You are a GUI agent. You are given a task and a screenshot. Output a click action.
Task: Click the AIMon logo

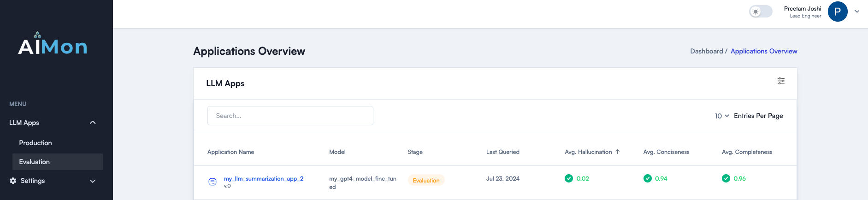tap(53, 44)
